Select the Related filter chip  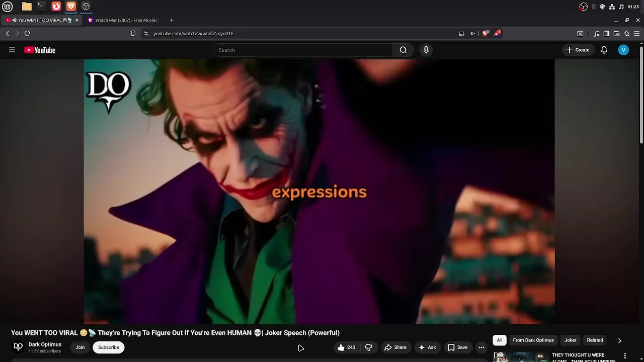(595, 340)
